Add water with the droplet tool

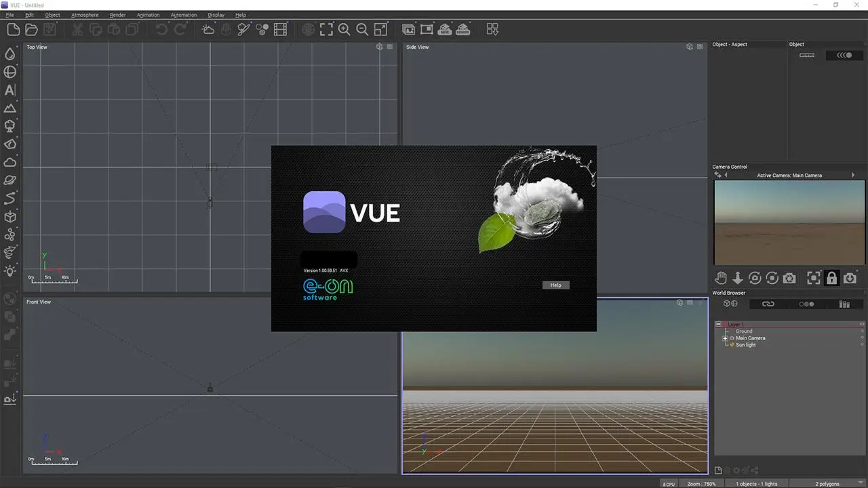click(x=10, y=54)
